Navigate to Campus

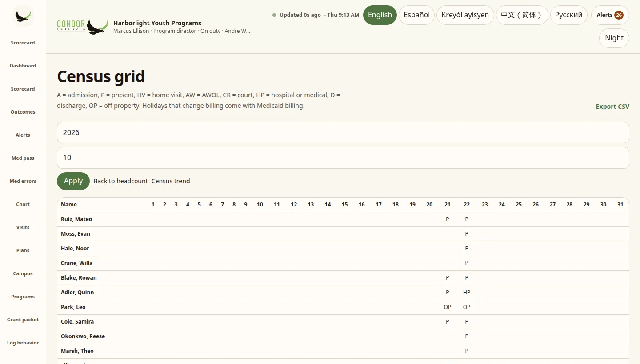(23, 273)
